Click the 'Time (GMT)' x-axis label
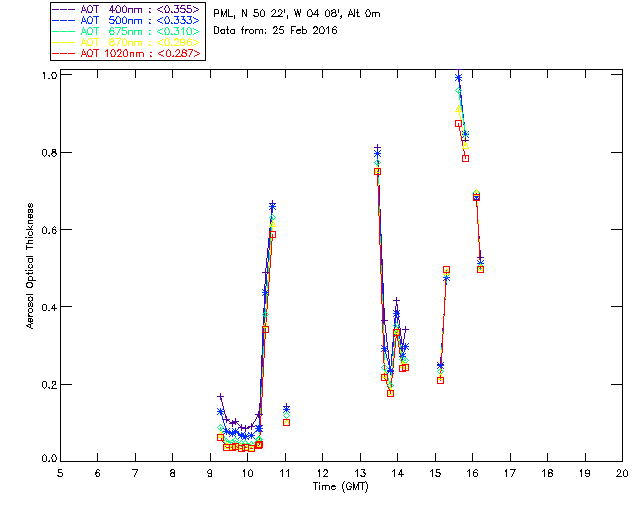The width and height of the screenshot is (640, 512). (x=341, y=485)
